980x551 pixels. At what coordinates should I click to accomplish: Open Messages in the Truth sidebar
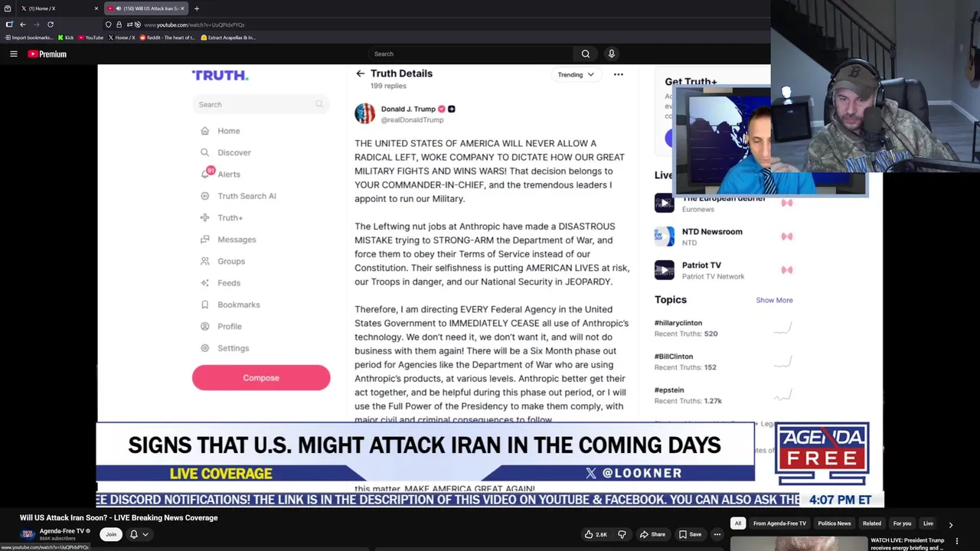pyautogui.click(x=228, y=240)
